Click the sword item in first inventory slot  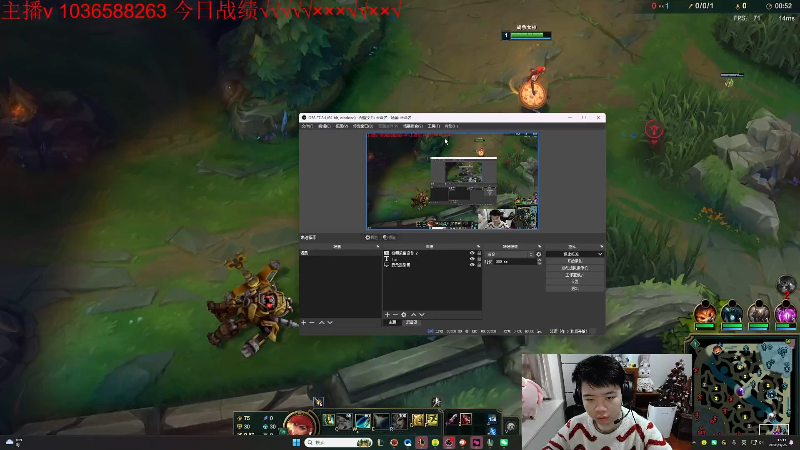click(452, 419)
